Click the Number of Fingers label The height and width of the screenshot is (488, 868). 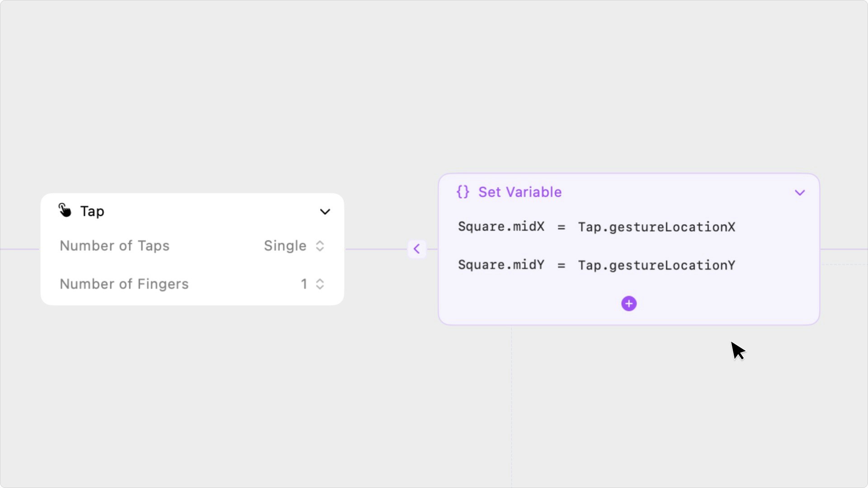pos(124,284)
